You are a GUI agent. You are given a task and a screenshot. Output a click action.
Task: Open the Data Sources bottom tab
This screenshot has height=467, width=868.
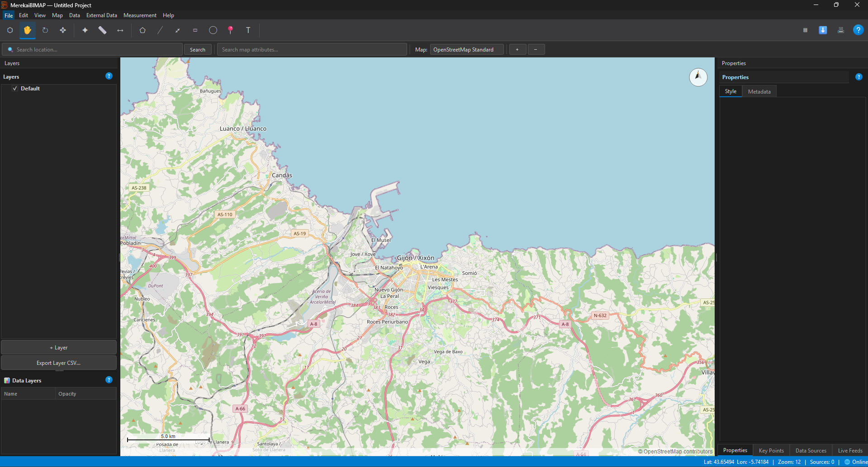[x=811, y=451]
